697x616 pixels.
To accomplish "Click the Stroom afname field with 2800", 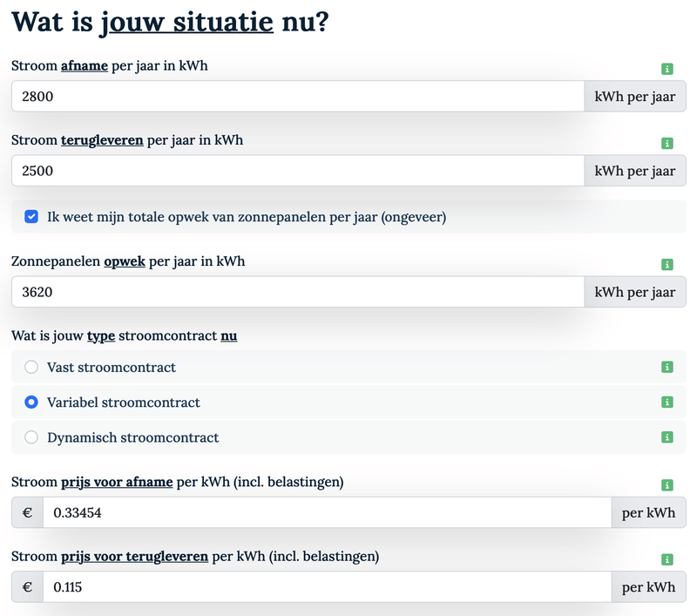I will (296, 97).
